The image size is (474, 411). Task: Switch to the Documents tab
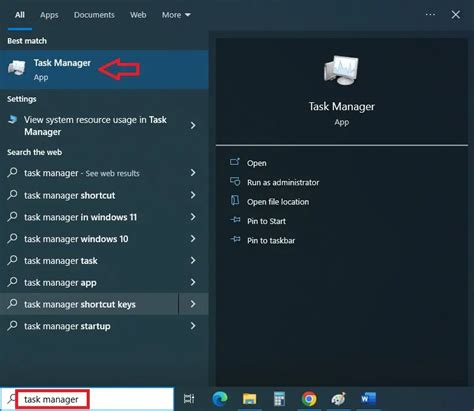point(94,15)
